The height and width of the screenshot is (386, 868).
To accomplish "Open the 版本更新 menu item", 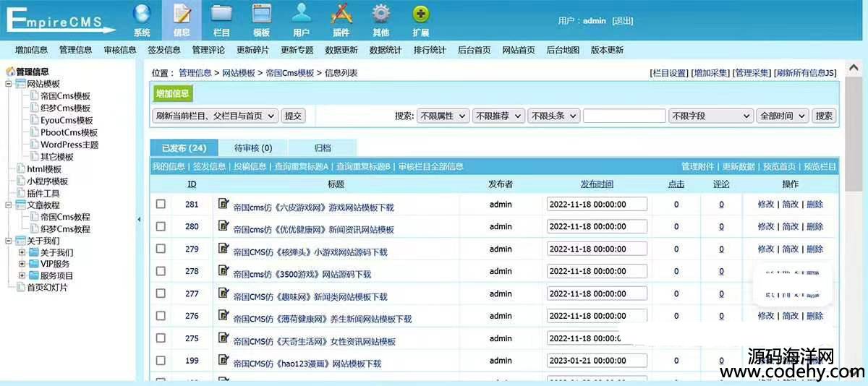I will click(x=607, y=50).
